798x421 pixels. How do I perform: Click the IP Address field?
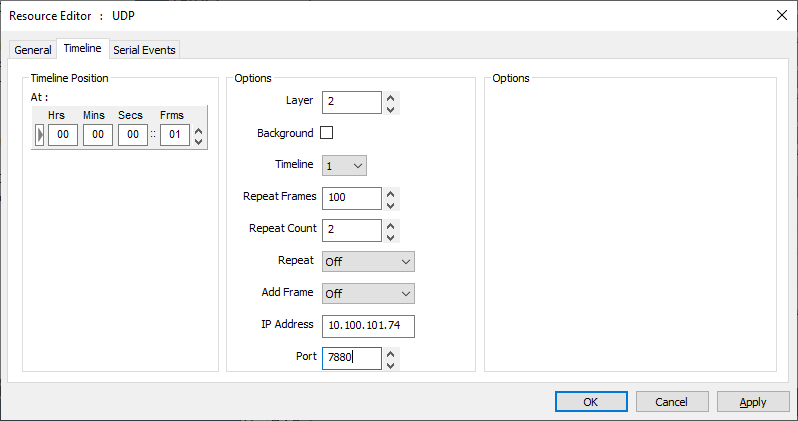pyautogui.click(x=368, y=326)
